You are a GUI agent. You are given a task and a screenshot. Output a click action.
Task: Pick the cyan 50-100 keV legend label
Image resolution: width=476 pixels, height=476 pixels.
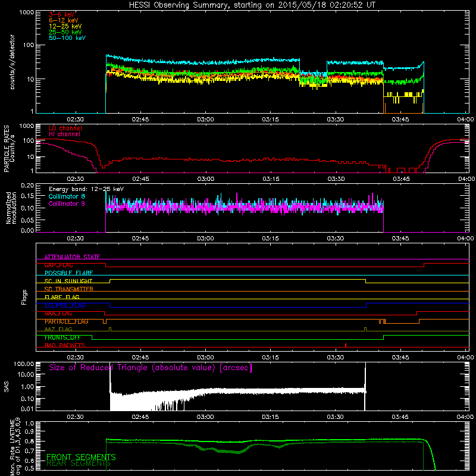pyautogui.click(x=67, y=38)
